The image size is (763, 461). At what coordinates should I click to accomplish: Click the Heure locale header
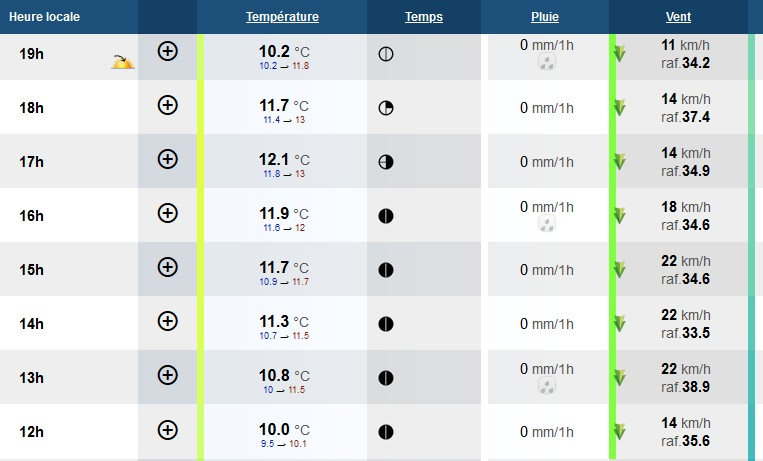tap(45, 17)
